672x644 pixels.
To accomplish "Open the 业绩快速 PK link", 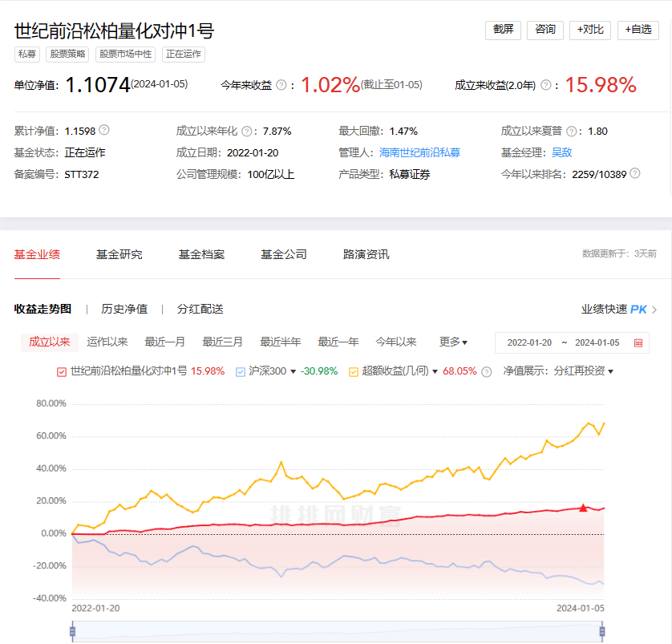I will click(613, 310).
